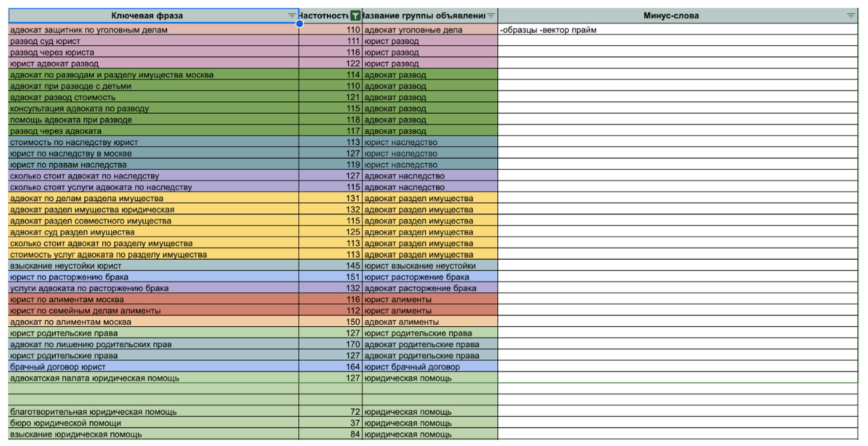The width and height of the screenshot is (868, 446).
Task: Select cell 'сколько стоит адвокат по разделу имущества'
Action: click(154, 244)
